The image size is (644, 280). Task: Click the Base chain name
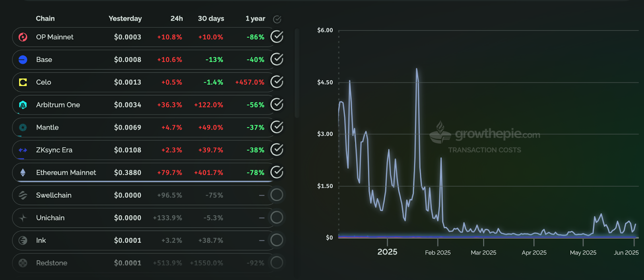point(44,60)
